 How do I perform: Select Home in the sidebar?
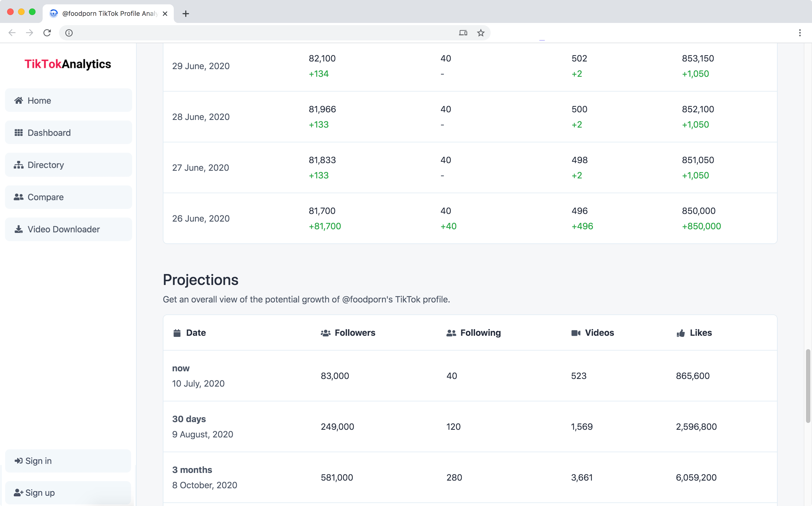[39, 100]
